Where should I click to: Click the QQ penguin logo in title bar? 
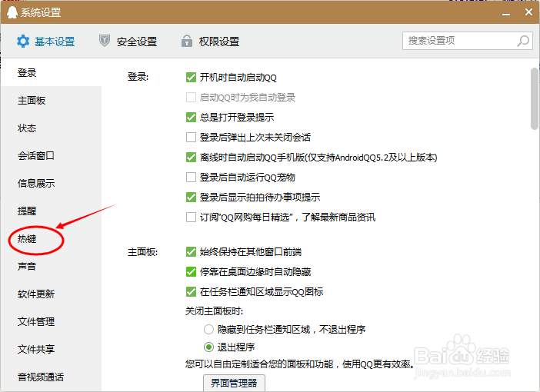pos(12,12)
